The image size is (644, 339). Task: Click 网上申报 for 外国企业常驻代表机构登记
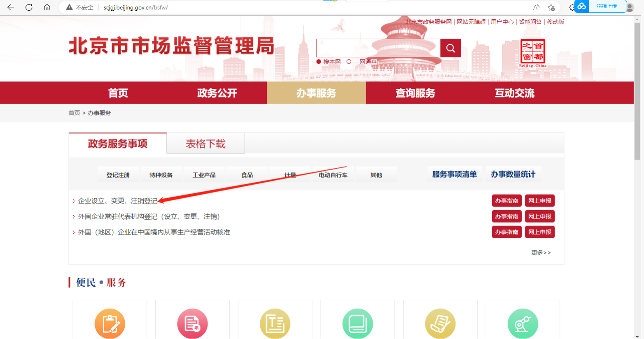pos(539,216)
